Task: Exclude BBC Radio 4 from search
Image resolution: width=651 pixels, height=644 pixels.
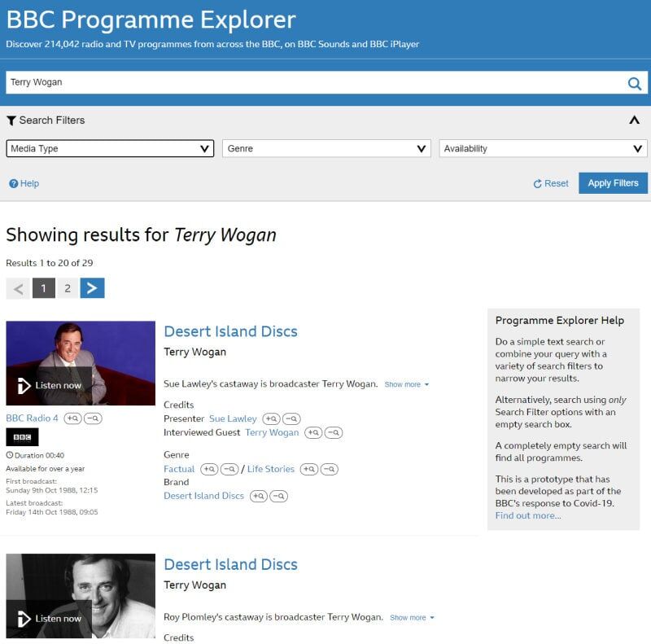Action: (93, 418)
